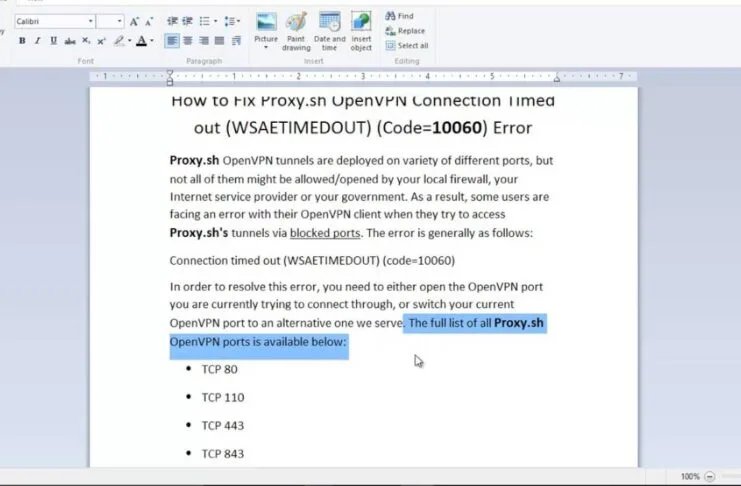The height and width of the screenshot is (486, 741).
Task: Click the line 'Connection timed out (WSAETIMEDOUT) (code=10060)'
Action: (312, 260)
